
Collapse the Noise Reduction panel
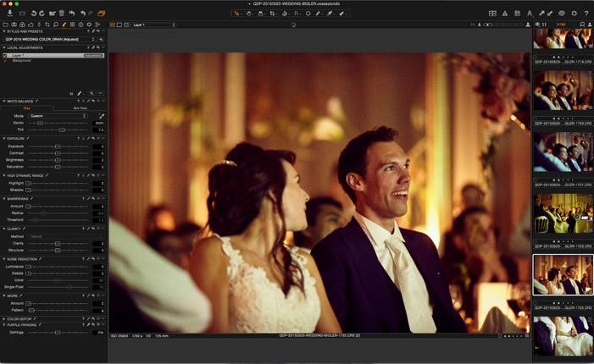click(4, 259)
